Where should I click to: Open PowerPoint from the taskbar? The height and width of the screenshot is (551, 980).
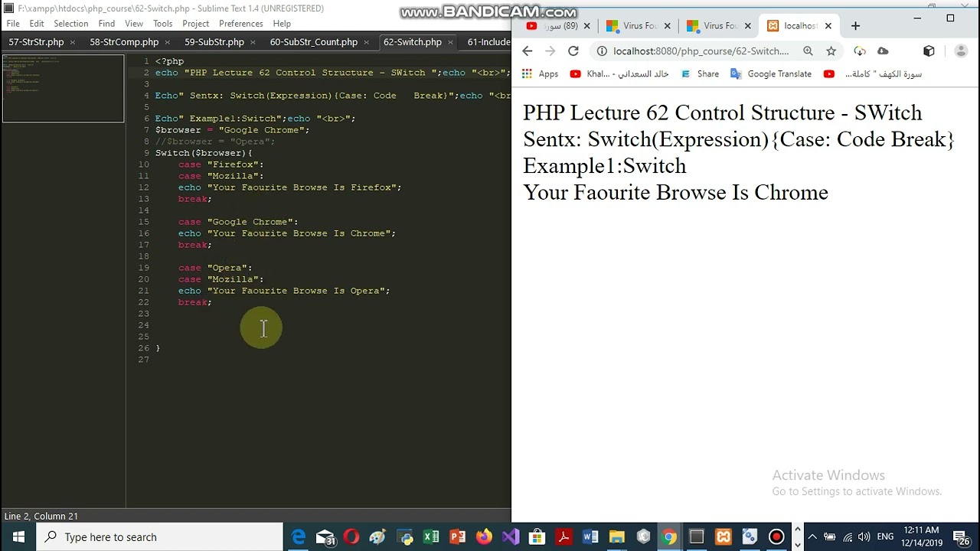click(457, 537)
